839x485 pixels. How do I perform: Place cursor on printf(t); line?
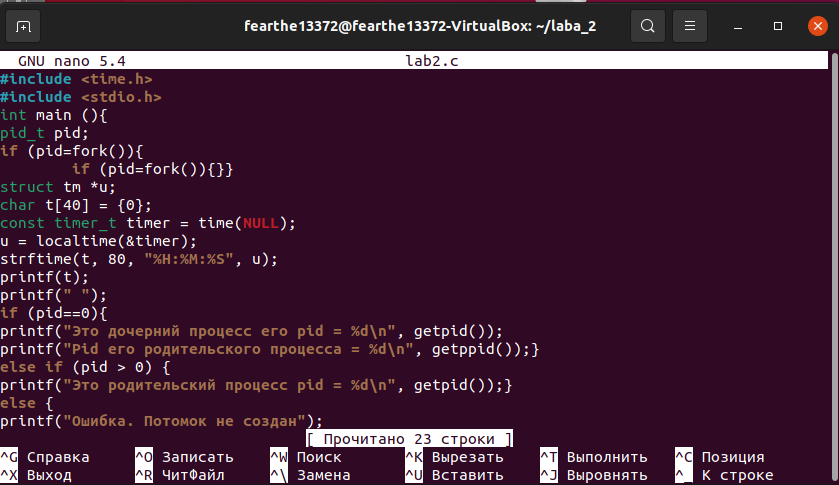44,277
